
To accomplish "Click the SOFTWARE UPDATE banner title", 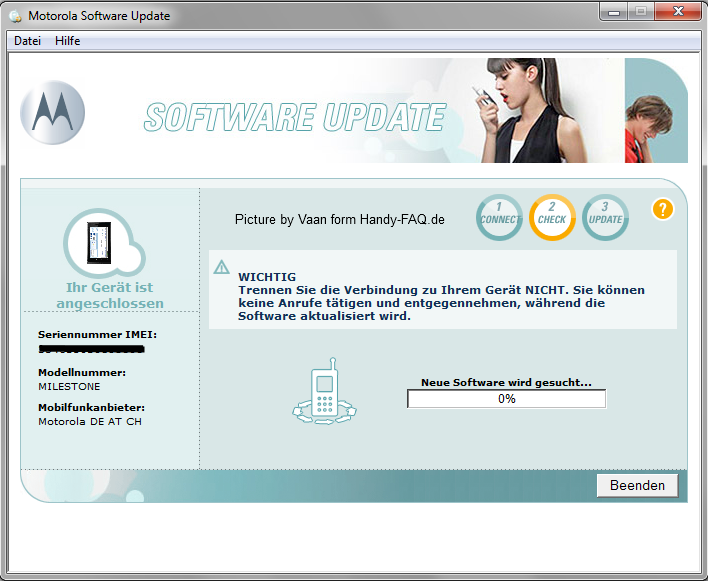I will coord(294,118).
